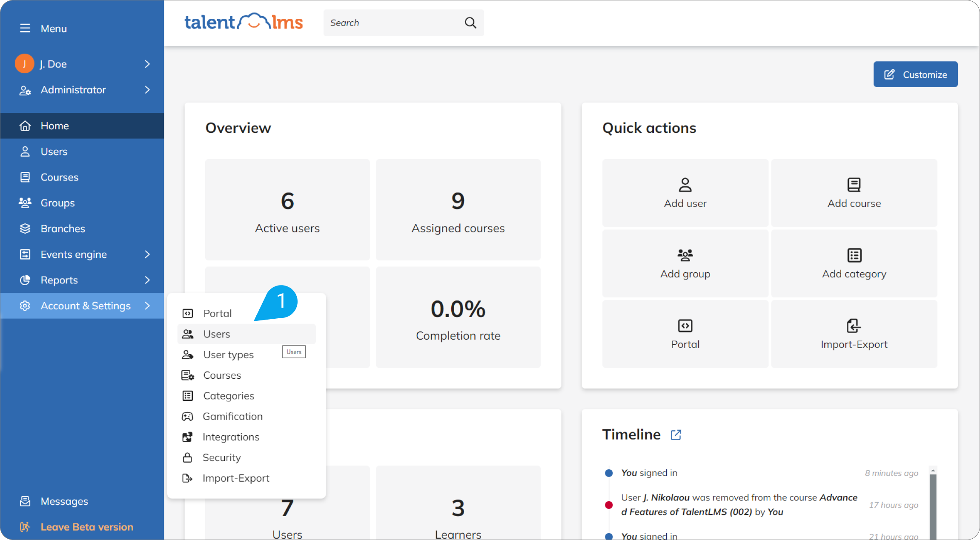The height and width of the screenshot is (540, 980).
Task: Expand the Reports submenu chevron
Action: (147, 280)
